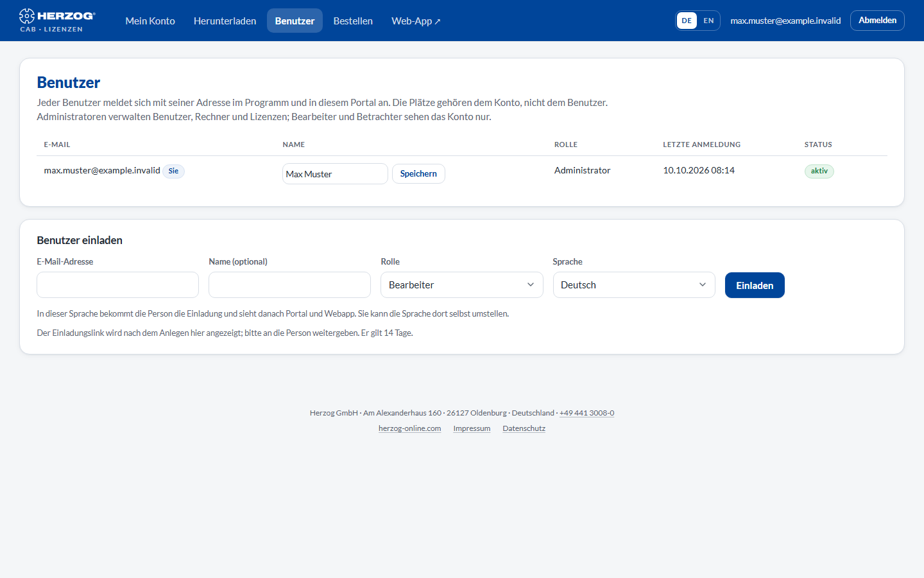Click the Abmelden button
924x578 pixels.
click(x=877, y=21)
